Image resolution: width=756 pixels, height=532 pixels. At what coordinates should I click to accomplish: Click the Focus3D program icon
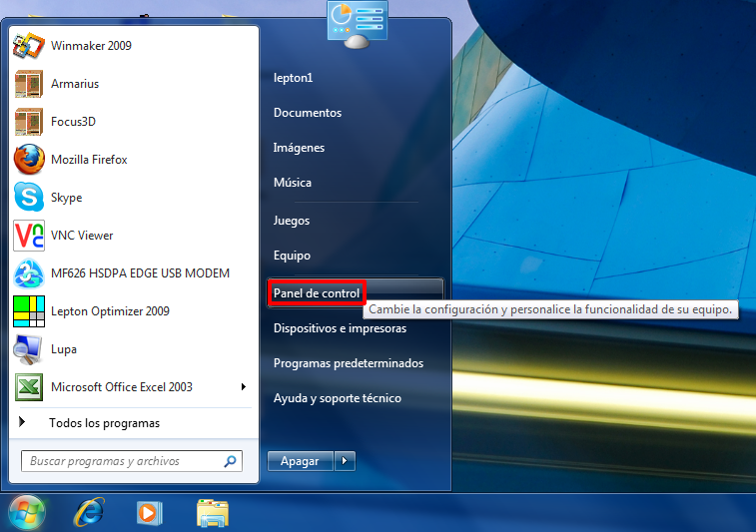(29, 122)
